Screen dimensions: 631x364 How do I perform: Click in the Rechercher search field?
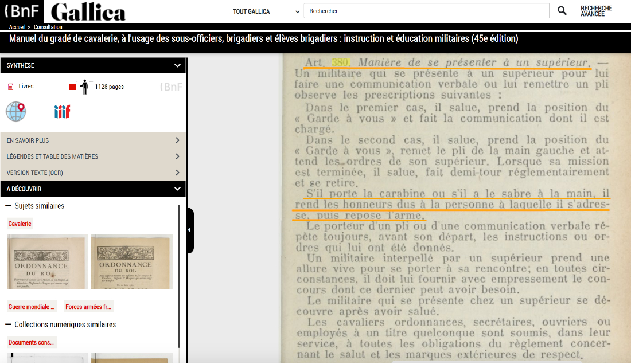tap(426, 11)
